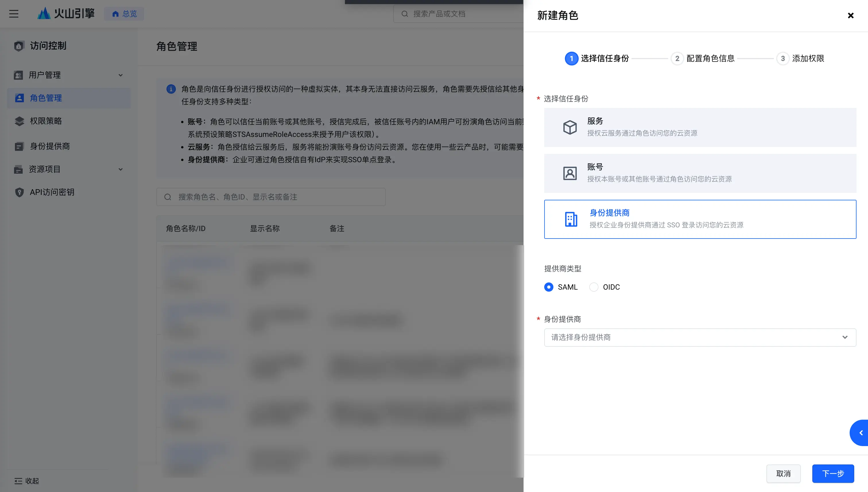Select the OIDC radio button
The width and height of the screenshot is (868, 492).
click(x=594, y=287)
